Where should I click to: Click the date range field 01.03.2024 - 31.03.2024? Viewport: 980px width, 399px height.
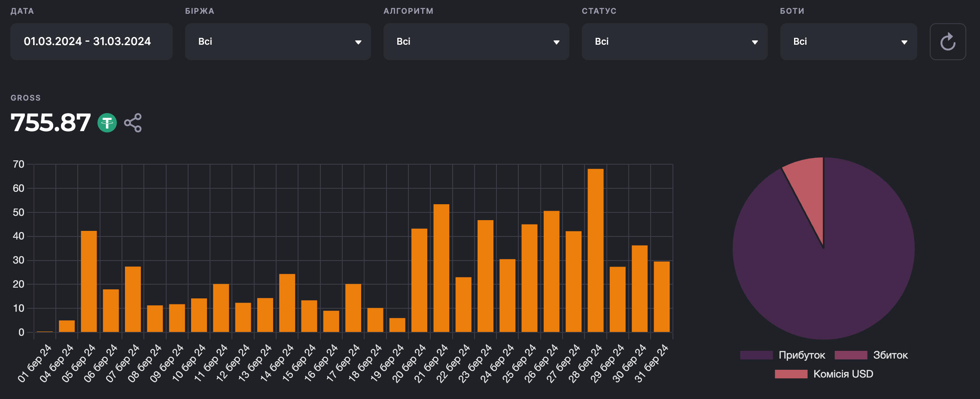[x=91, y=42]
